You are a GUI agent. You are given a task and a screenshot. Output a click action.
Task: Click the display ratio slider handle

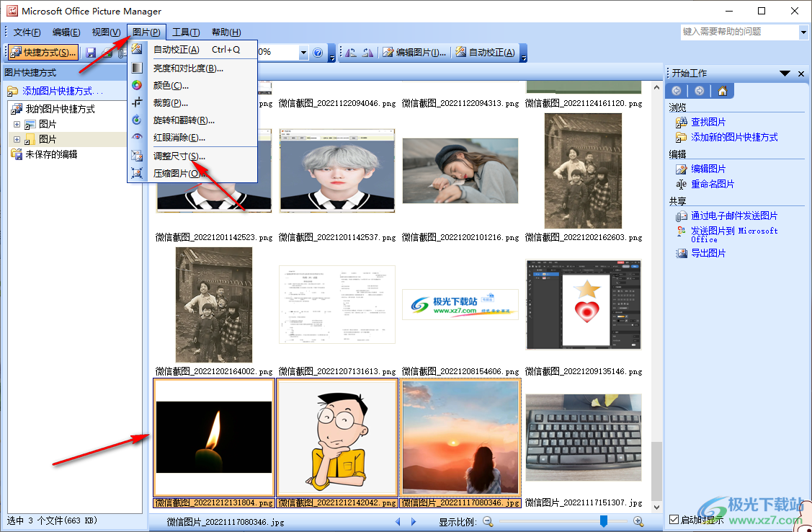click(603, 521)
